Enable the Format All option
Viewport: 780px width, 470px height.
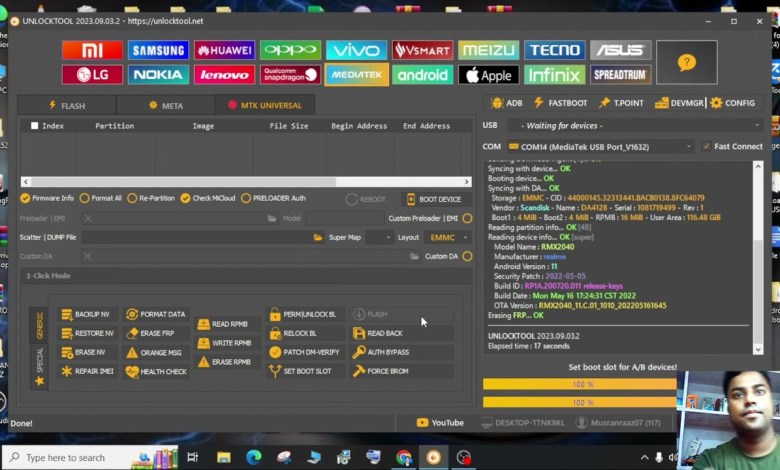click(x=100, y=198)
